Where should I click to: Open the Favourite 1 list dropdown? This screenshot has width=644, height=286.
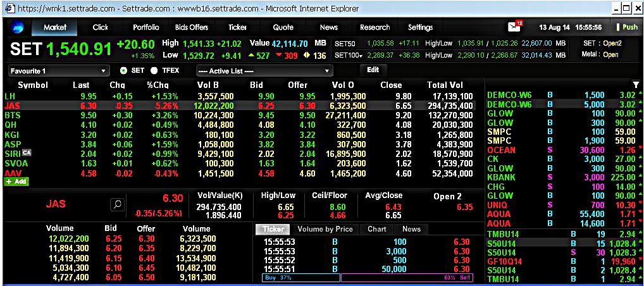59,71
